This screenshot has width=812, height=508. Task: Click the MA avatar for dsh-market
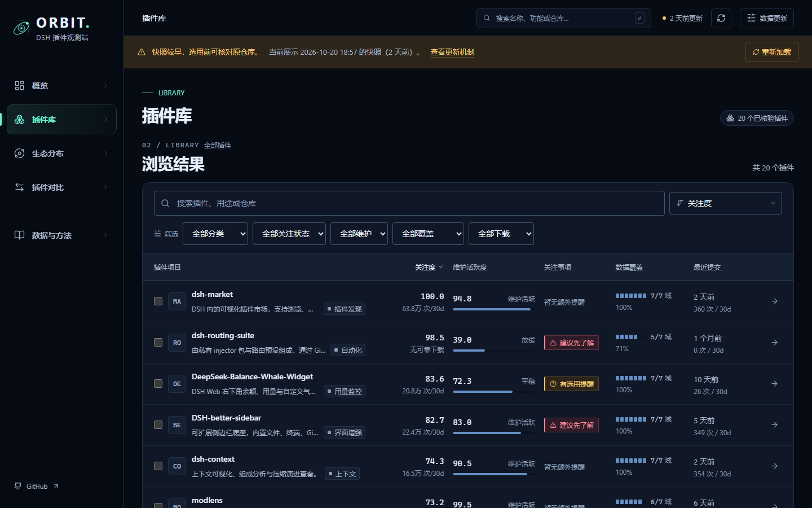(x=177, y=301)
